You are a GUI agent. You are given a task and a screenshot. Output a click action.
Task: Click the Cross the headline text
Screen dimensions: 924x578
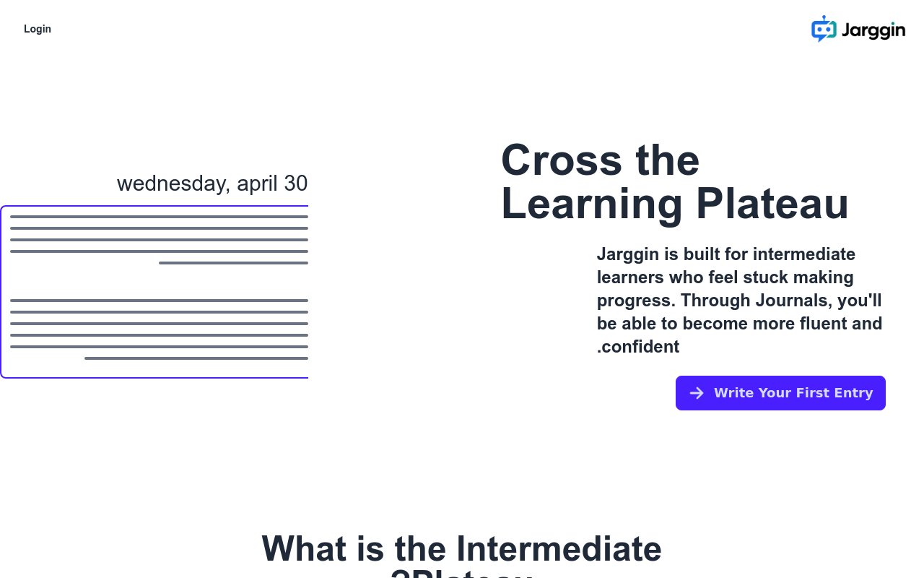600,160
